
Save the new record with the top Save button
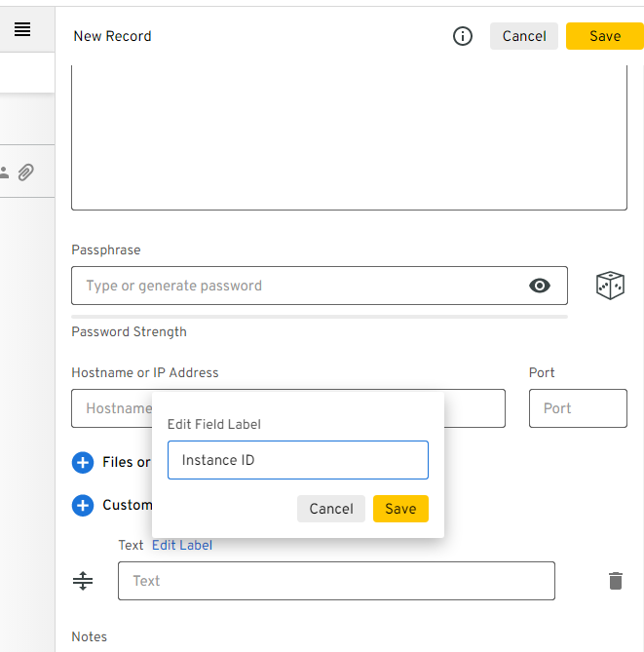point(604,36)
